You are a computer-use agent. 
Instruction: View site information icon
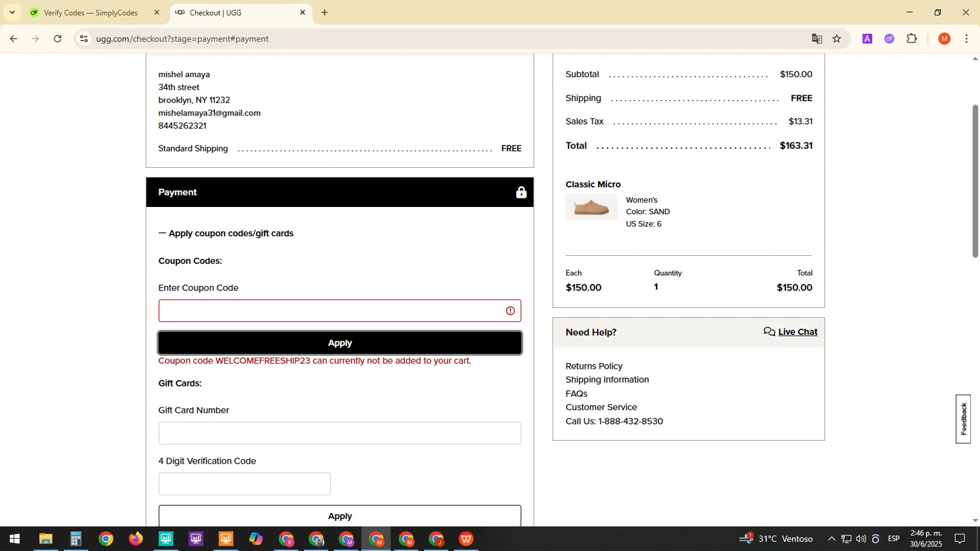click(x=84, y=39)
